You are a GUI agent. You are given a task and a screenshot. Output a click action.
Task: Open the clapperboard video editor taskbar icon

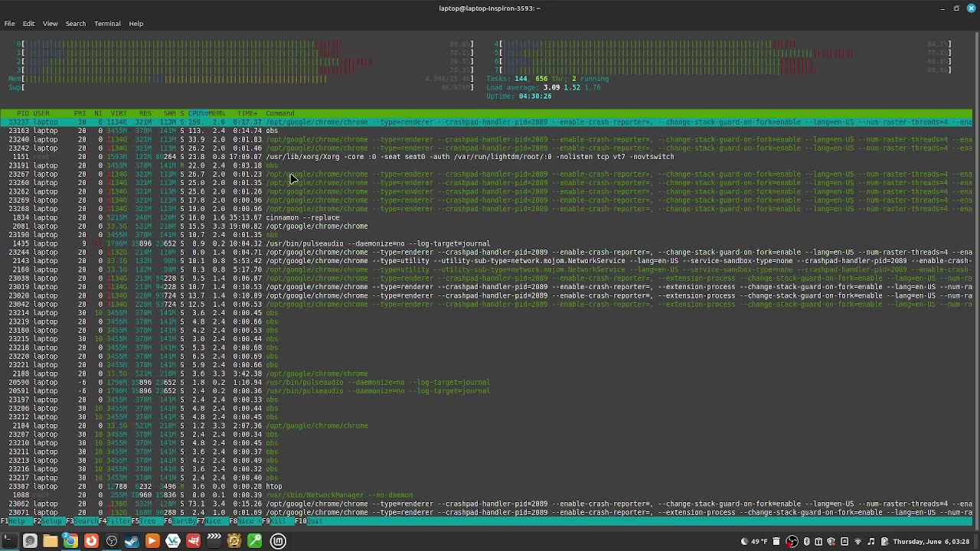[x=214, y=541]
